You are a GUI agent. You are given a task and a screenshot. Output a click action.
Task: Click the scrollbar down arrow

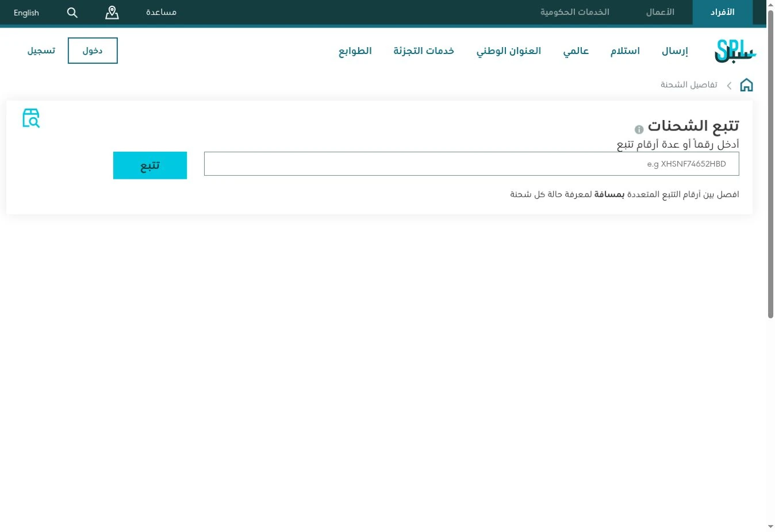(770, 526)
